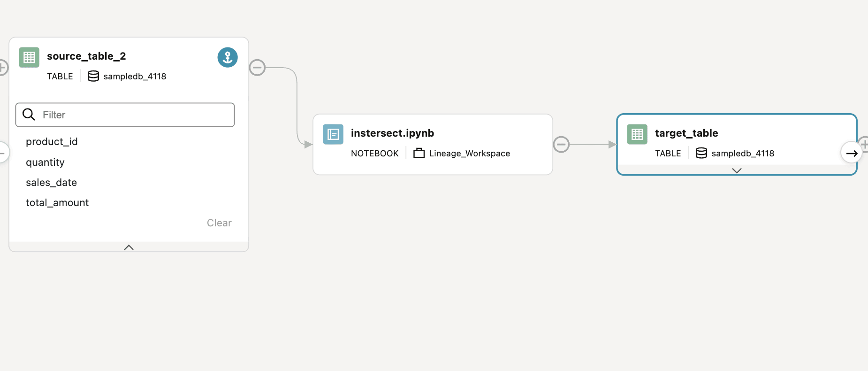Select the total_amount column
This screenshot has width=868, height=371.
pos(57,203)
